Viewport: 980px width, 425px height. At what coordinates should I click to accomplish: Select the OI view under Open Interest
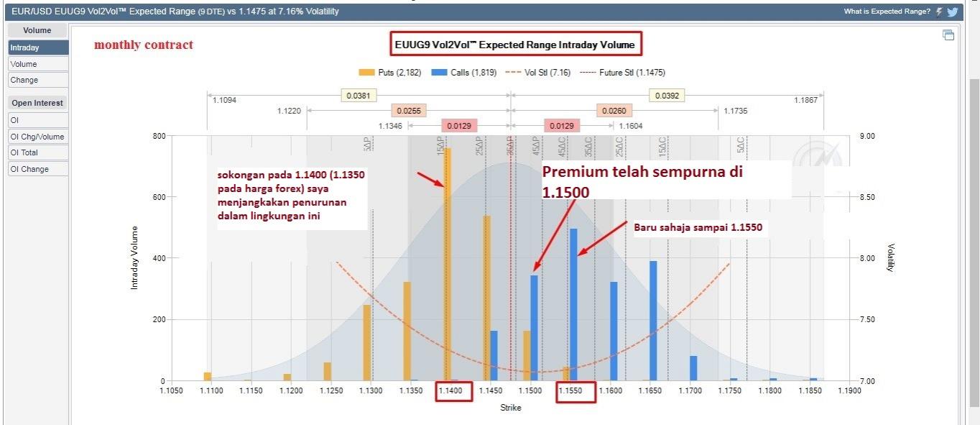coord(38,120)
